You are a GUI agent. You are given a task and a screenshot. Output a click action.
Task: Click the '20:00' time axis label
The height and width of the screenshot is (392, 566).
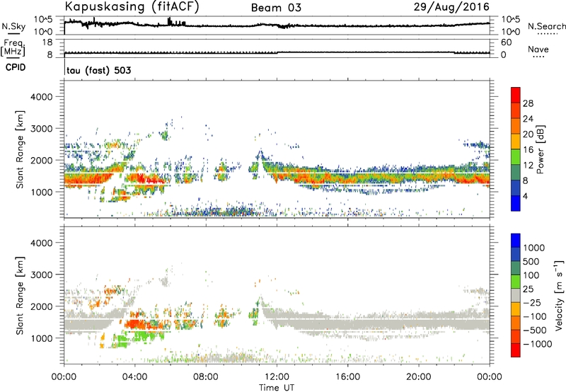tap(419, 377)
